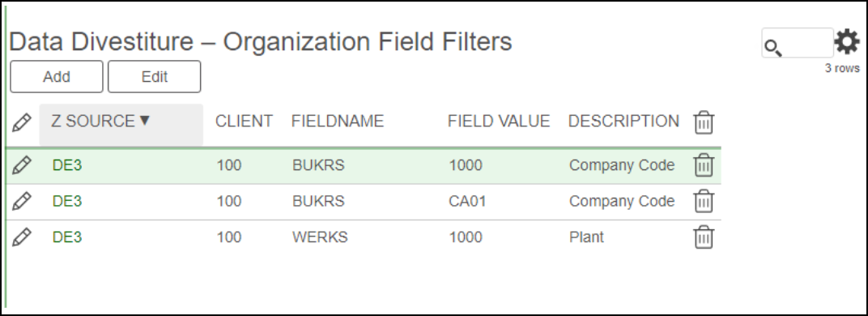The image size is (868, 316).
Task: Delete the WERKS Plant row
Action: pos(704,237)
